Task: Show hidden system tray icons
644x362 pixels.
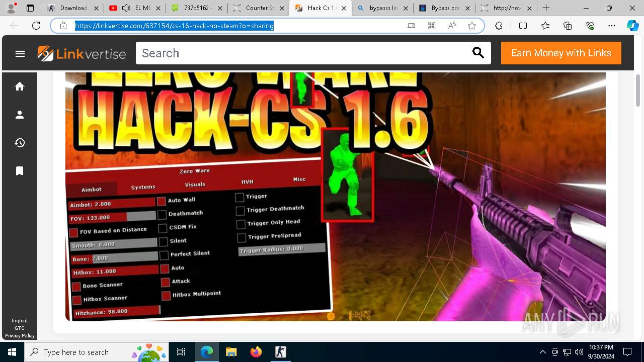Action: (542, 352)
